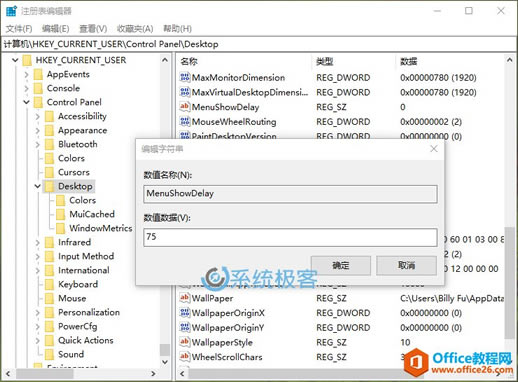Confirm with the 确定 button
Viewport: 518px width, 382px height.
click(341, 265)
